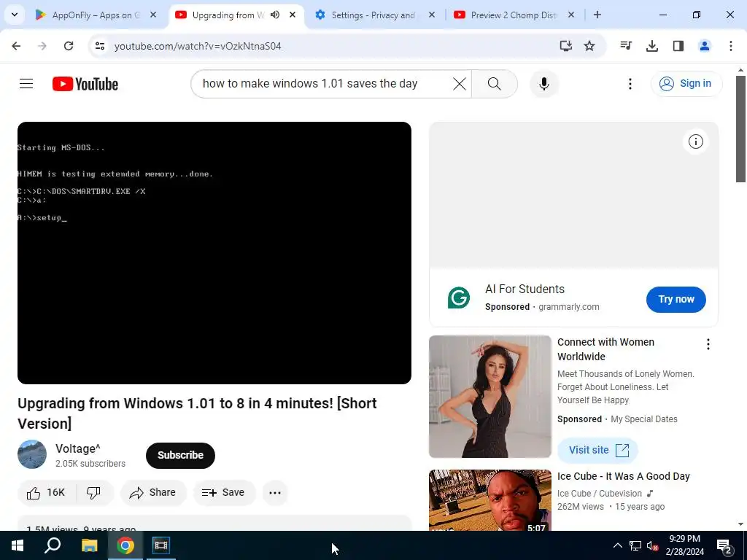Open the muted volume tray icon

pos(653,545)
